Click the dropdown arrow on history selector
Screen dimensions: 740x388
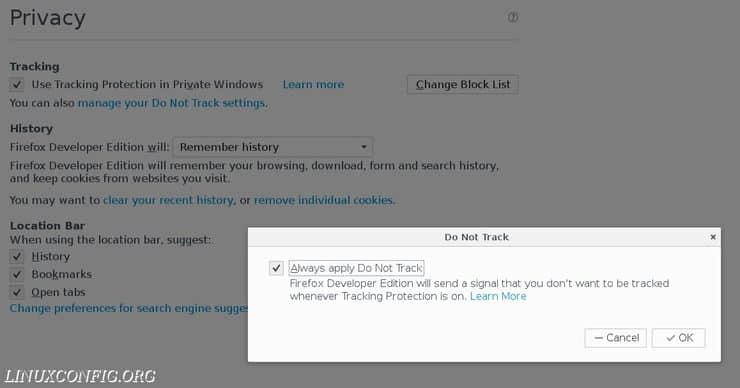[x=363, y=147]
